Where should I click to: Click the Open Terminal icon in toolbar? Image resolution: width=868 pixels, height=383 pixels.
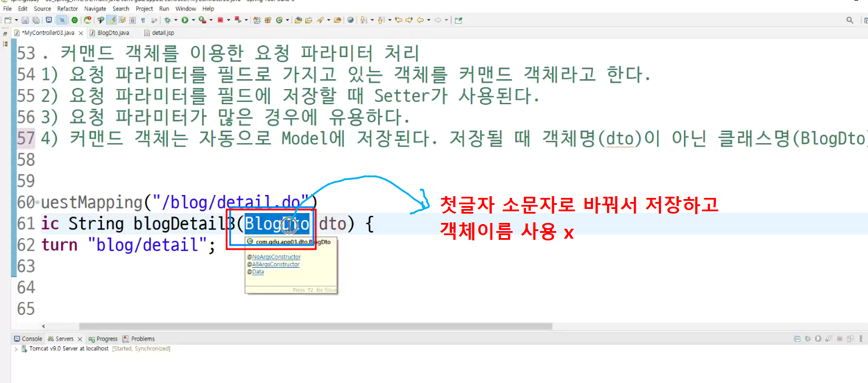(48, 20)
